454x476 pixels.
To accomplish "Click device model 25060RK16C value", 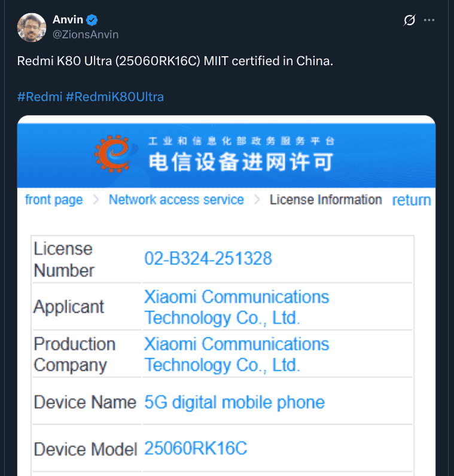I will tap(196, 448).
